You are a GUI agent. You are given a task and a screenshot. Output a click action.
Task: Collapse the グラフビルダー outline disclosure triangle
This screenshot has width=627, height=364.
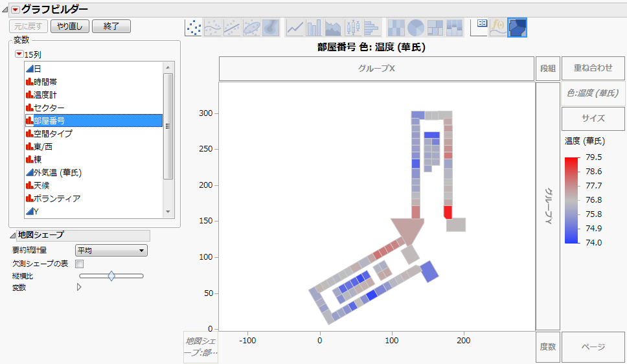[5, 10]
